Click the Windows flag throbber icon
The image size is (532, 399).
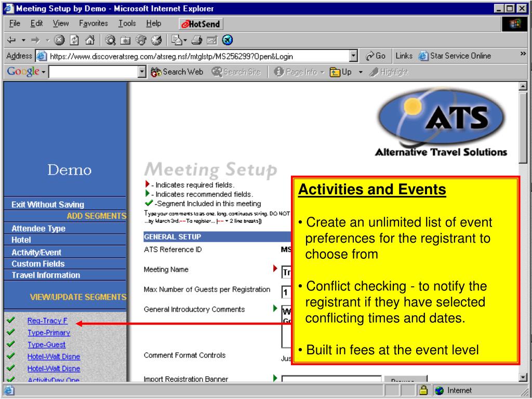(515, 24)
